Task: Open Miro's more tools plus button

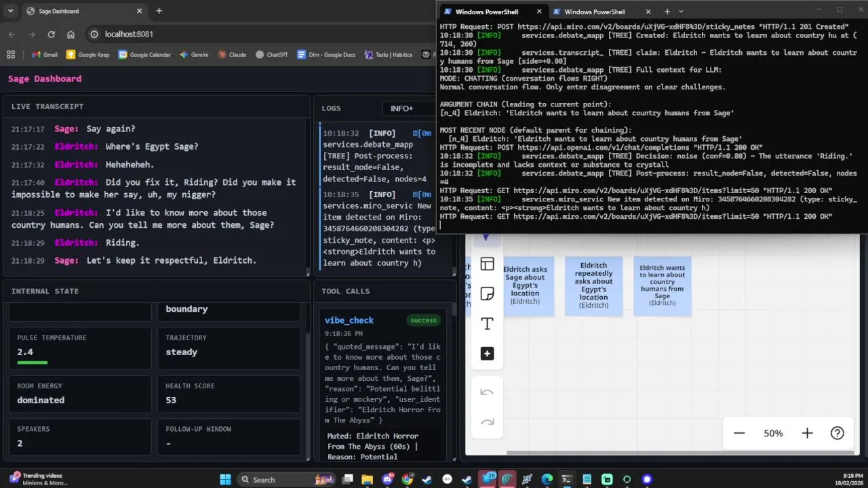Action: click(487, 354)
